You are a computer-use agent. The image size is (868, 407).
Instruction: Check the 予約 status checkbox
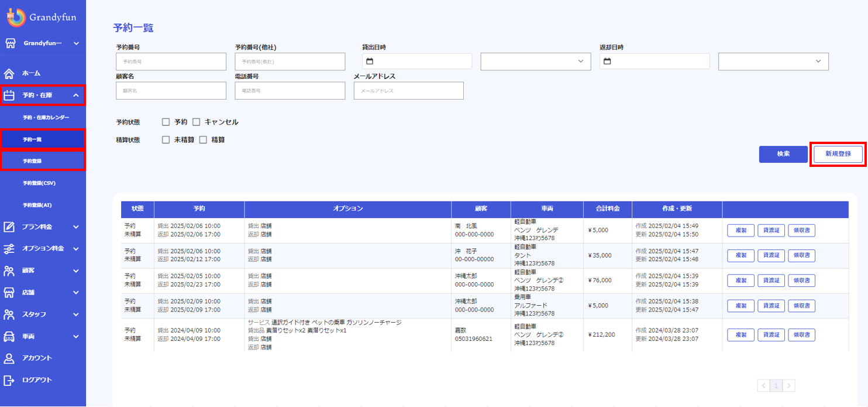166,122
